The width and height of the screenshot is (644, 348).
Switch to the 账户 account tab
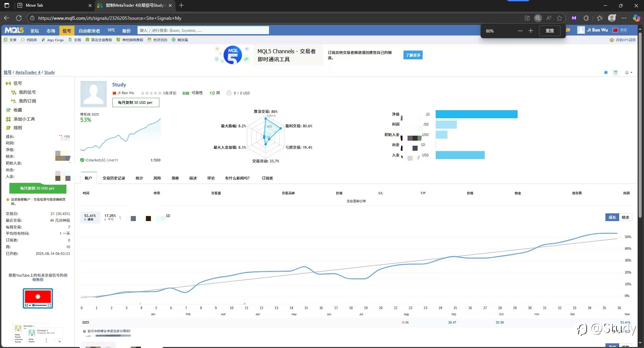pyautogui.click(x=89, y=178)
